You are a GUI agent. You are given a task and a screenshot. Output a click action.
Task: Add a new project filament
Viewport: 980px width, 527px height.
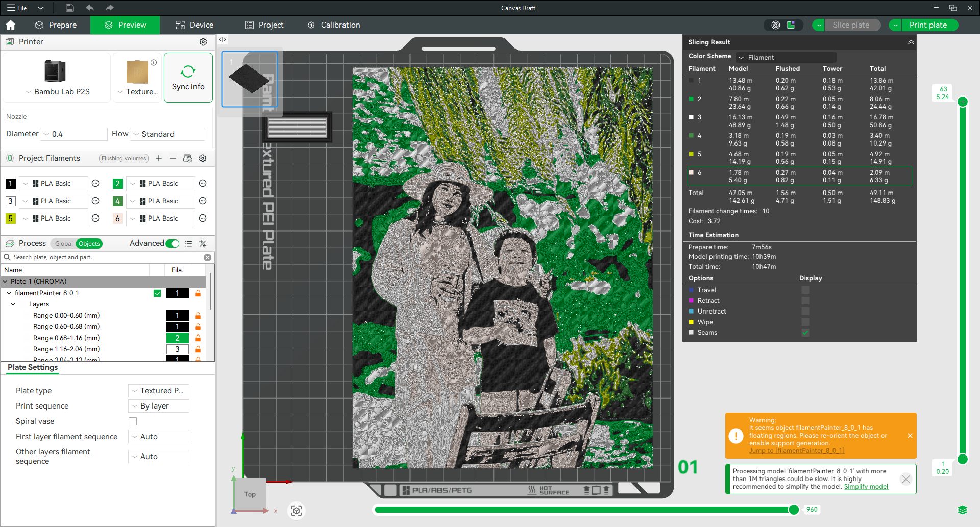159,158
